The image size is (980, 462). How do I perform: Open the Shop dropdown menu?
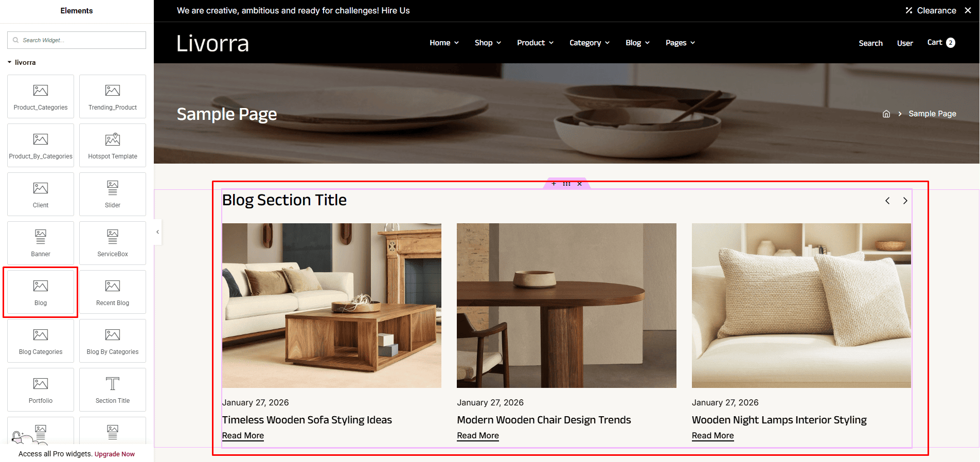tap(488, 43)
